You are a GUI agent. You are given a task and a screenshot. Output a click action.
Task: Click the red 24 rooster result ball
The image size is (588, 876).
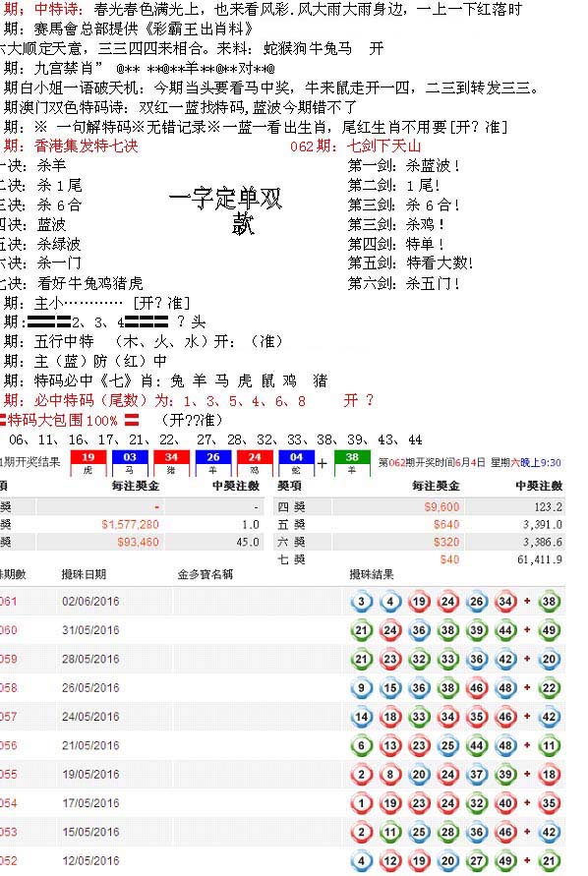pyautogui.click(x=255, y=463)
